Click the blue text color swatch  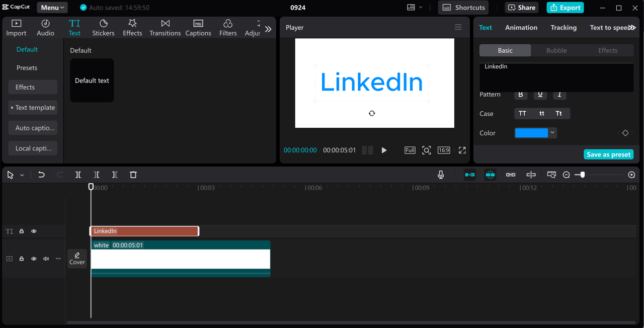tap(531, 133)
